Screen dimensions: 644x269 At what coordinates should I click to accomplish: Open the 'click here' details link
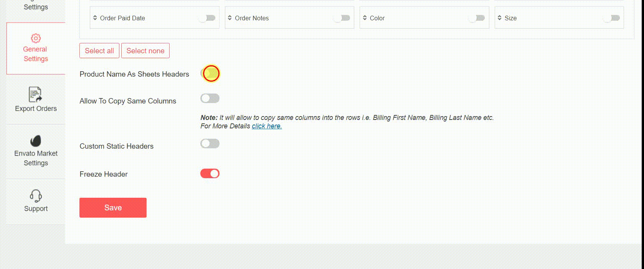tap(267, 126)
